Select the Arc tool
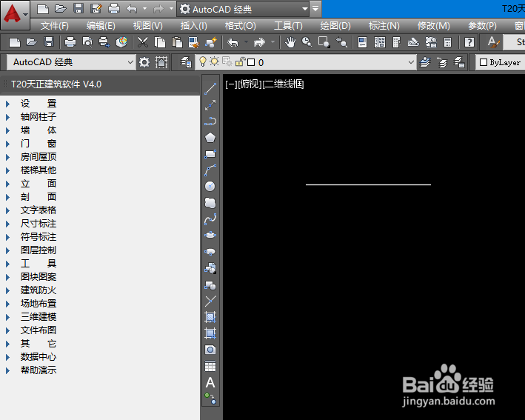 click(x=210, y=170)
